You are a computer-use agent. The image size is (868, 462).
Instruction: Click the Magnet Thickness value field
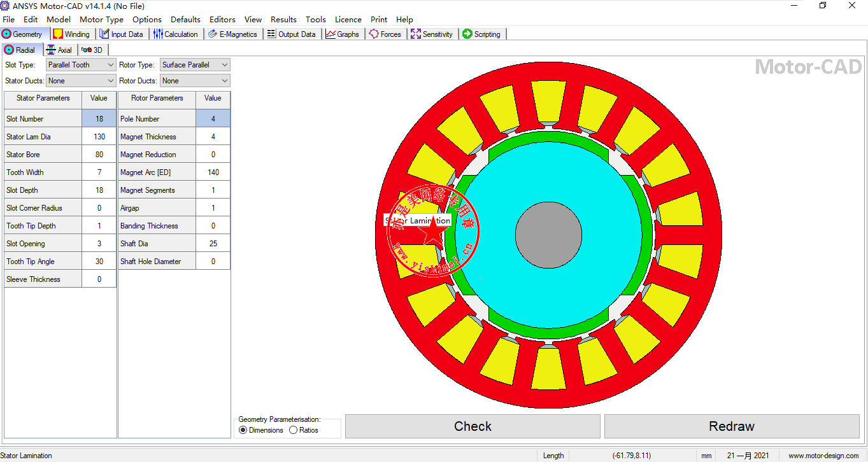(213, 137)
